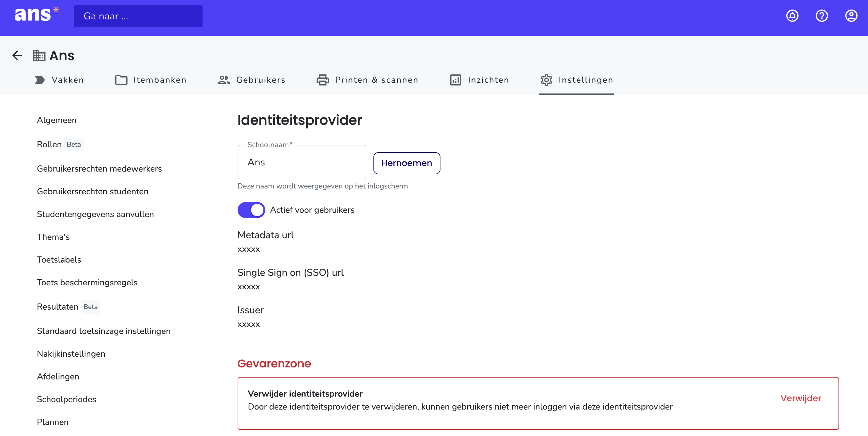Click the Hernoemen button

(407, 163)
